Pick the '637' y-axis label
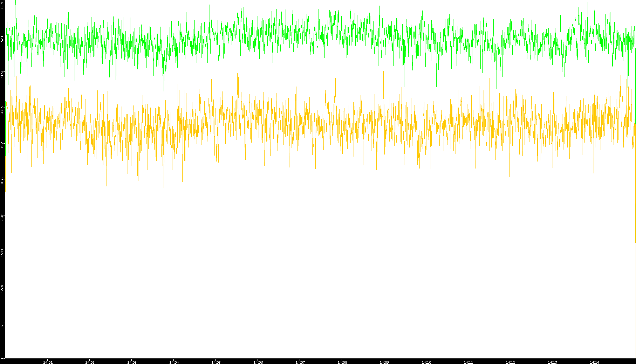 (2, 324)
